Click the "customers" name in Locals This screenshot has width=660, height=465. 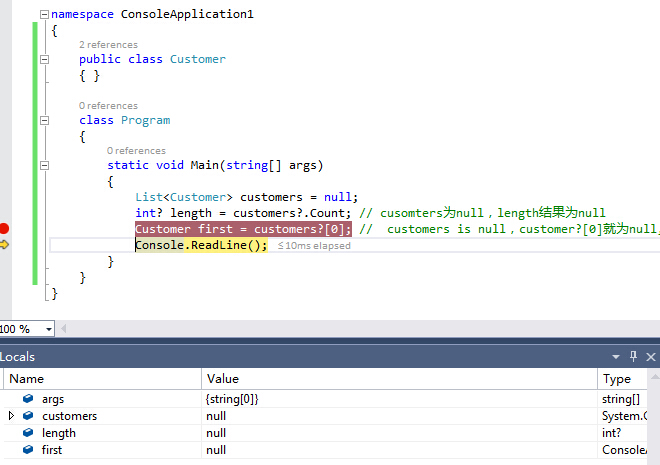coord(69,416)
